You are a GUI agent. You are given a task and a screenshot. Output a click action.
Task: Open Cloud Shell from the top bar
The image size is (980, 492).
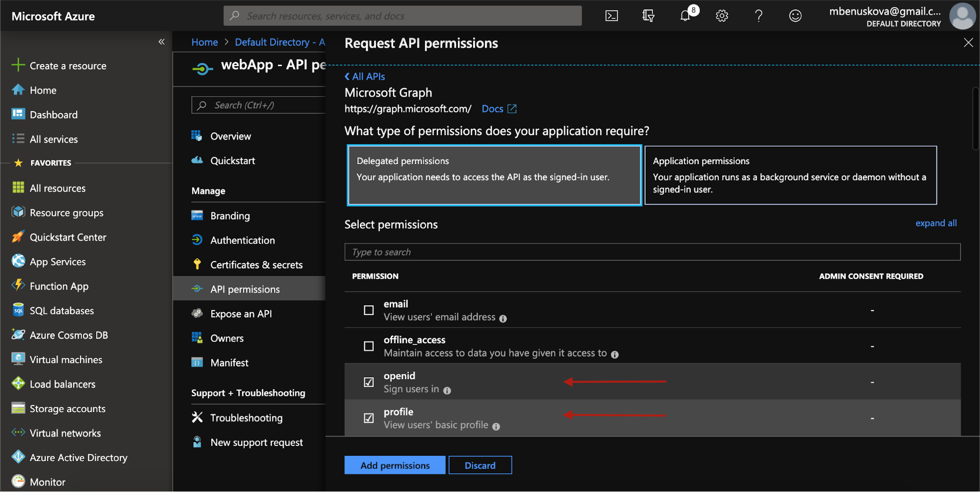tap(611, 16)
